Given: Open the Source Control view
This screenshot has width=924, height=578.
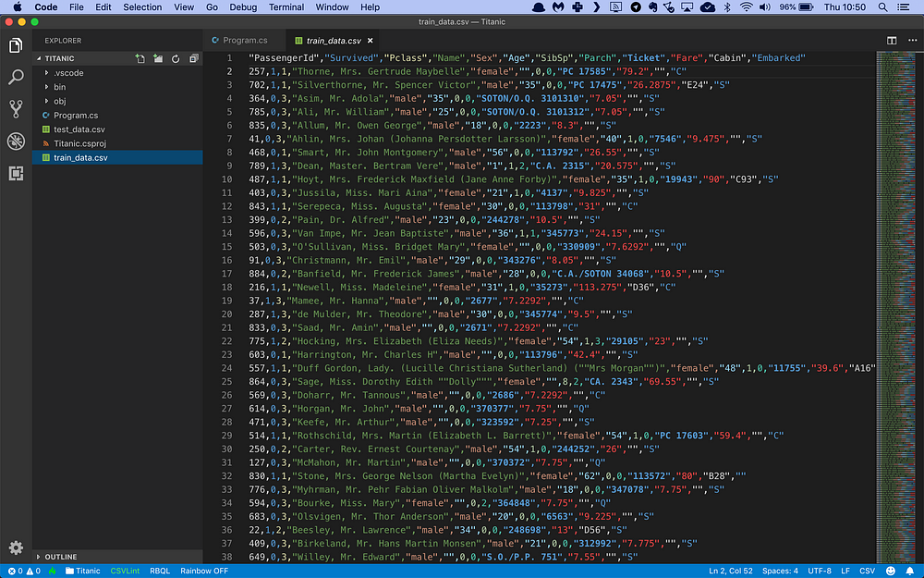Looking at the screenshot, I should click(x=16, y=108).
